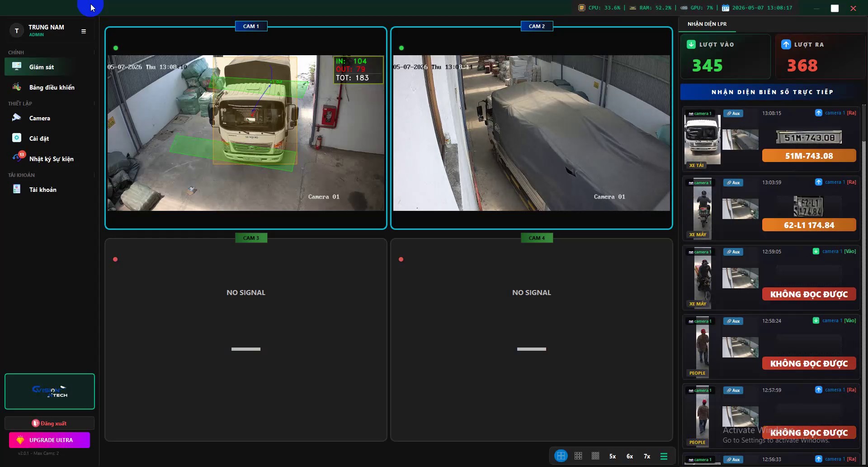Click the Camera sidebar icon
The width and height of the screenshot is (868, 467).
(17, 118)
